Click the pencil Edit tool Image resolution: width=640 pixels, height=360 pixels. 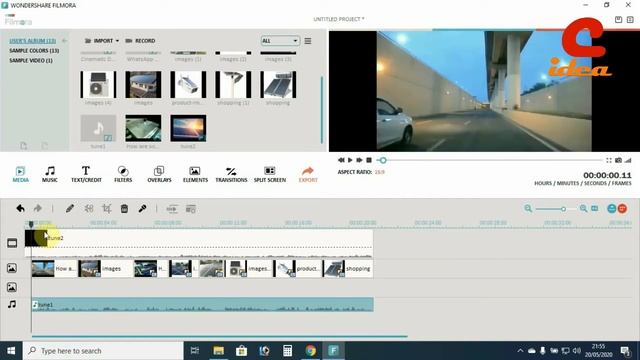(x=70, y=209)
